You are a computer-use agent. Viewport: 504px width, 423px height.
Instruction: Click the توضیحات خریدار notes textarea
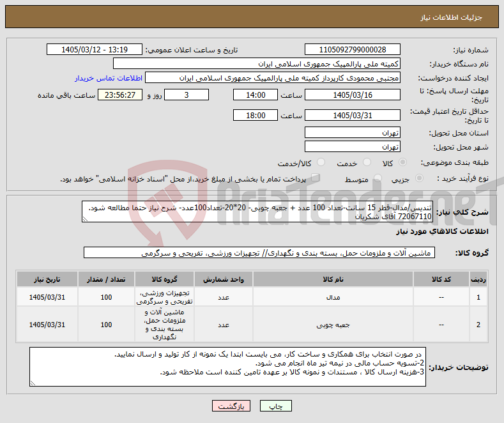[227, 367]
